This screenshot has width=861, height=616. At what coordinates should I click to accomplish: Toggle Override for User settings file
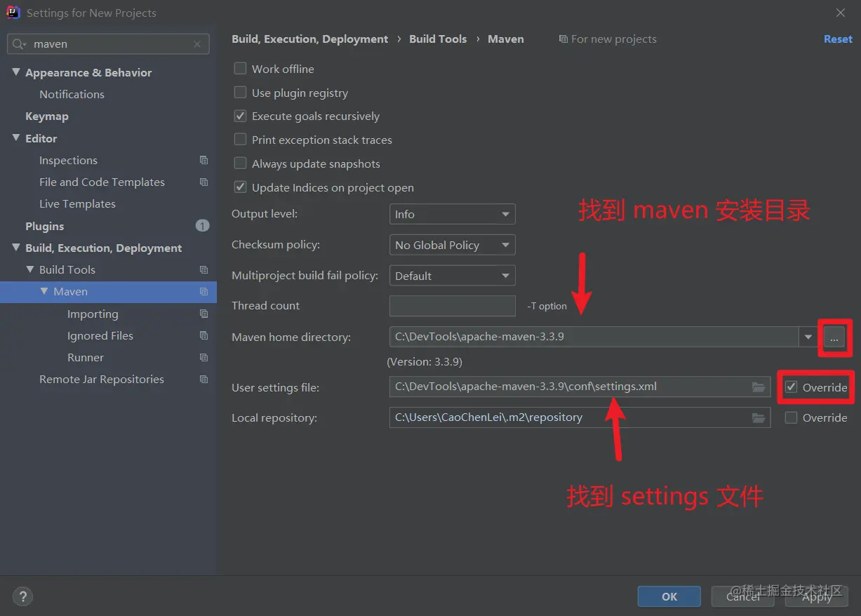pyautogui.click(x=791, y=387)
